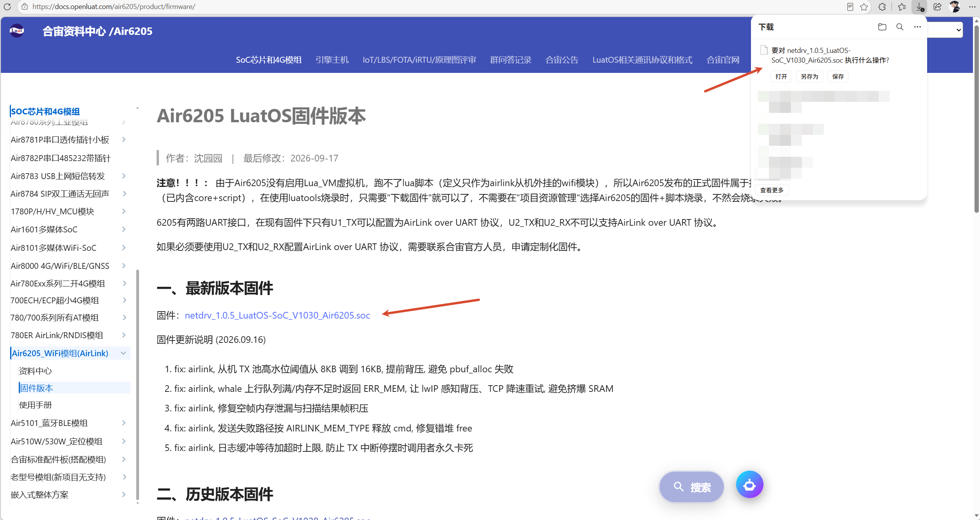980x520 pixels.
Task: Click SOC芯片和4G模组 sidebar heading
Action: (45, 111)
